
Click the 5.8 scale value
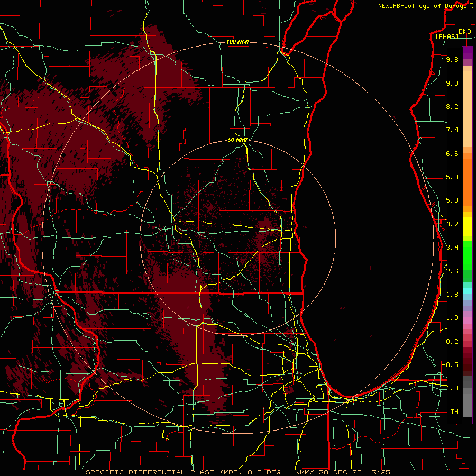pyautogui.click(x=452, y=177)
